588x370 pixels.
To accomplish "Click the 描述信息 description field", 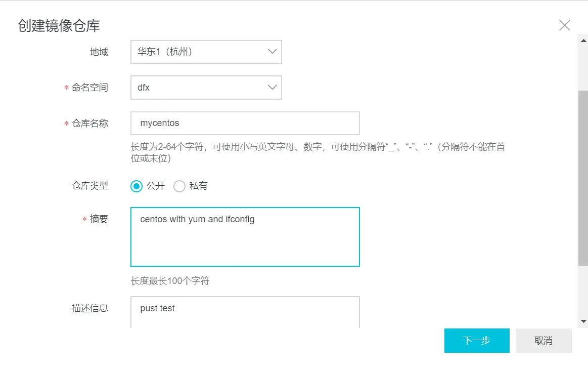I will (245, 309).
